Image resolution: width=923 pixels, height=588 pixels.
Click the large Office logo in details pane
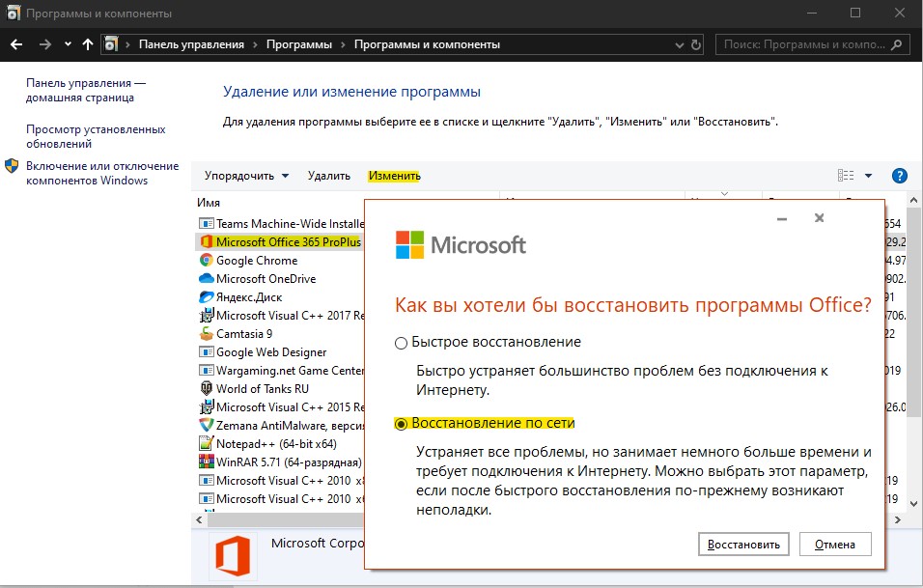coord(233,556)
